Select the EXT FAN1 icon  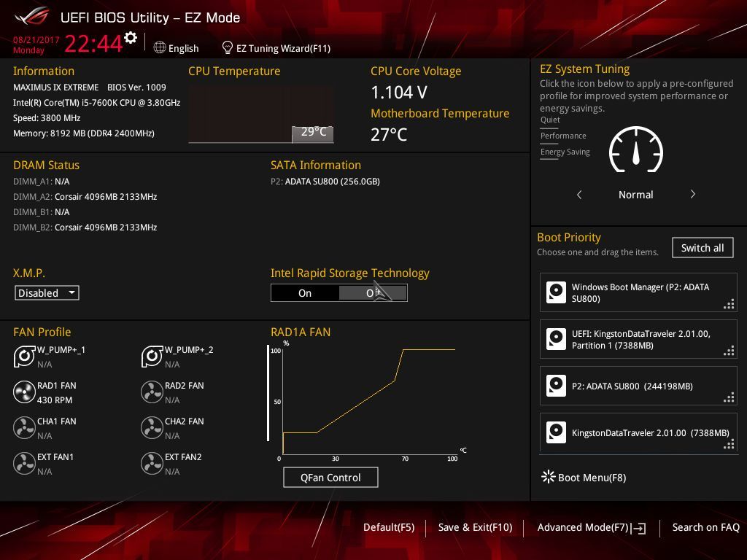24,463
